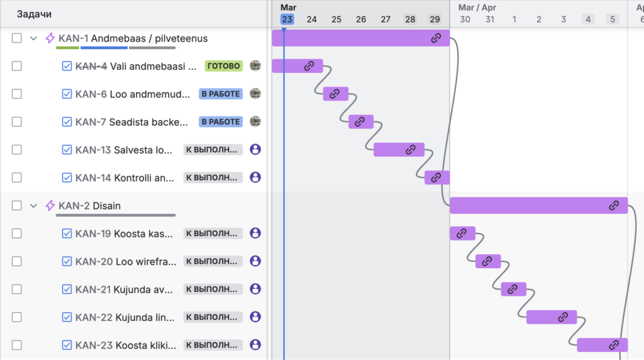Tick the checkbox for the KAN-1 epic row
644x360 pixels.
17,38
